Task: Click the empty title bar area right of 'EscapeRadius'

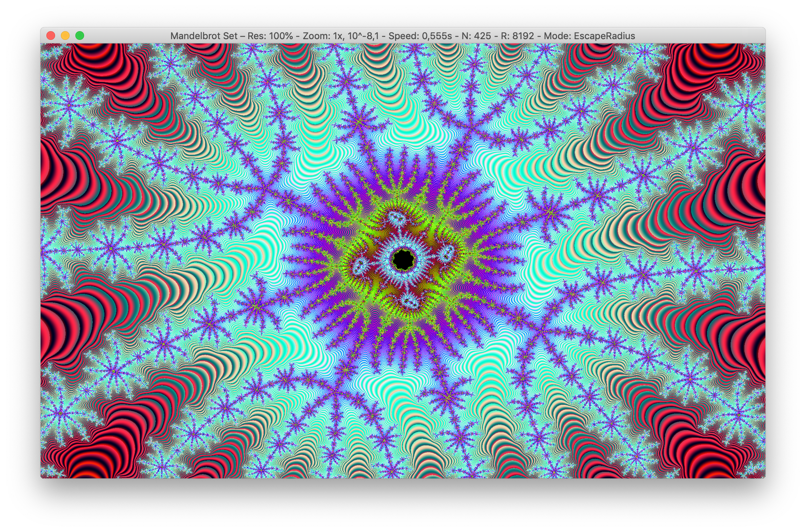Action: pos(699,36)
